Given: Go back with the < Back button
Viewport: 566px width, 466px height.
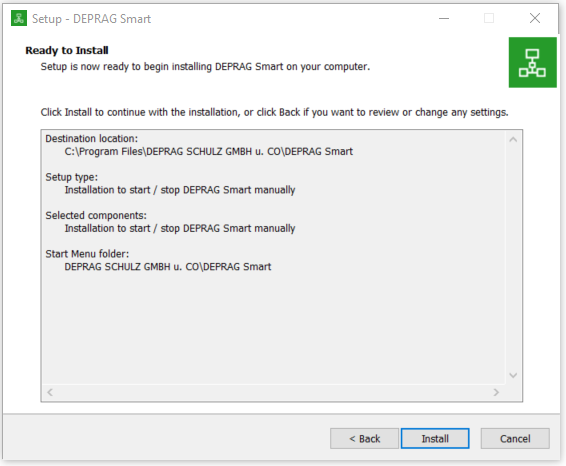Looking at the screenshot, I should [364, 439].
